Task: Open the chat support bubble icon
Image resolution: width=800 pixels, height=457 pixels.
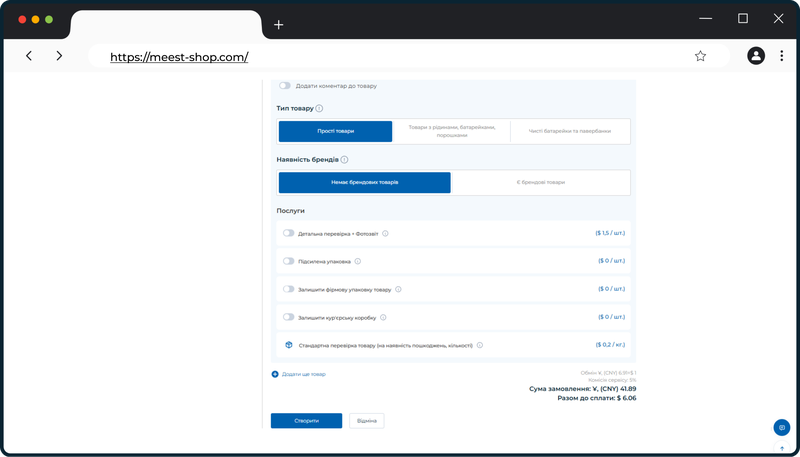Action: click(x=782, y=427)
